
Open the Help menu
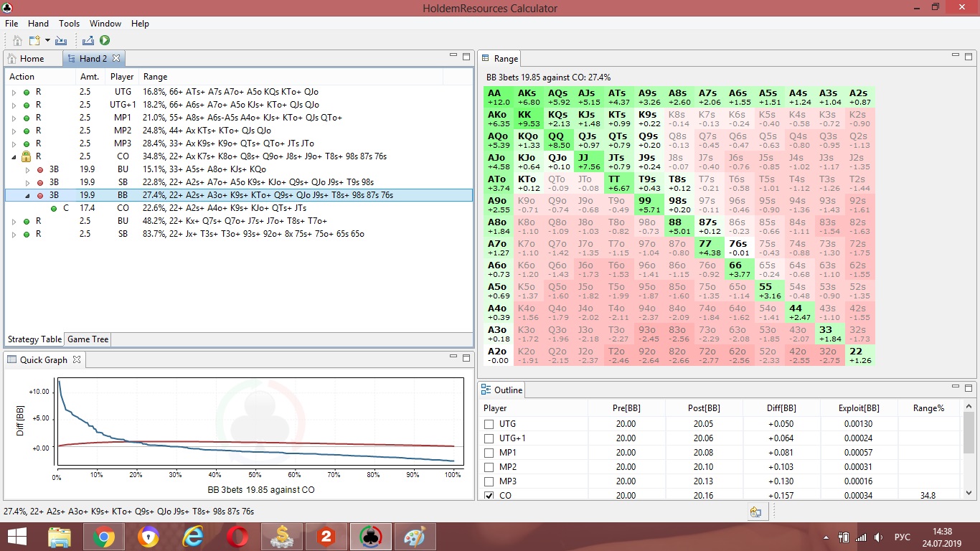pos(140,24)
